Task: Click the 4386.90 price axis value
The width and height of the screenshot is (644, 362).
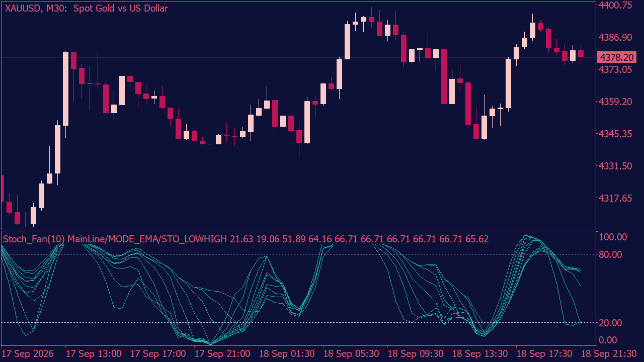Action: click(x=616, y=37)
